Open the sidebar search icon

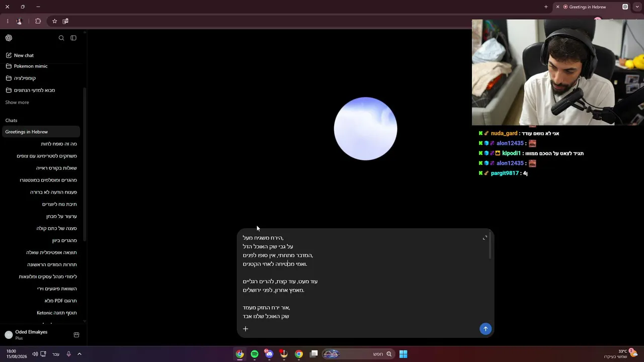pos(61,38)
